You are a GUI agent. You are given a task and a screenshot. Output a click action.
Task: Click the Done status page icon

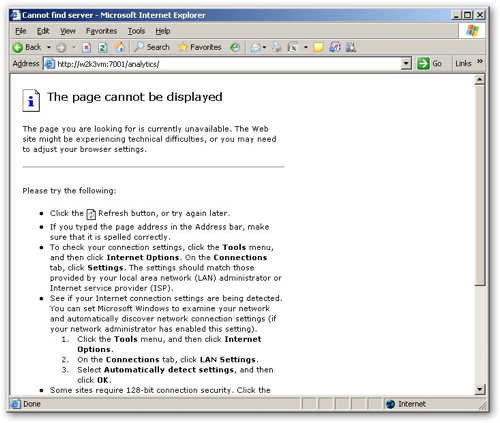[15, 404]
